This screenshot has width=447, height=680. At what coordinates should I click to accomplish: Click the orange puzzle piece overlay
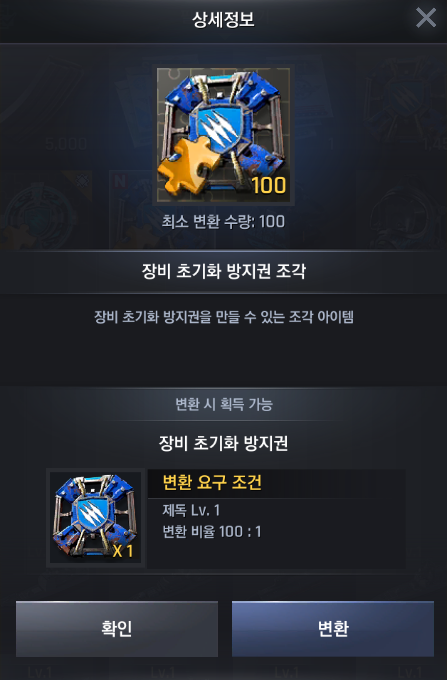click(187, 167)
